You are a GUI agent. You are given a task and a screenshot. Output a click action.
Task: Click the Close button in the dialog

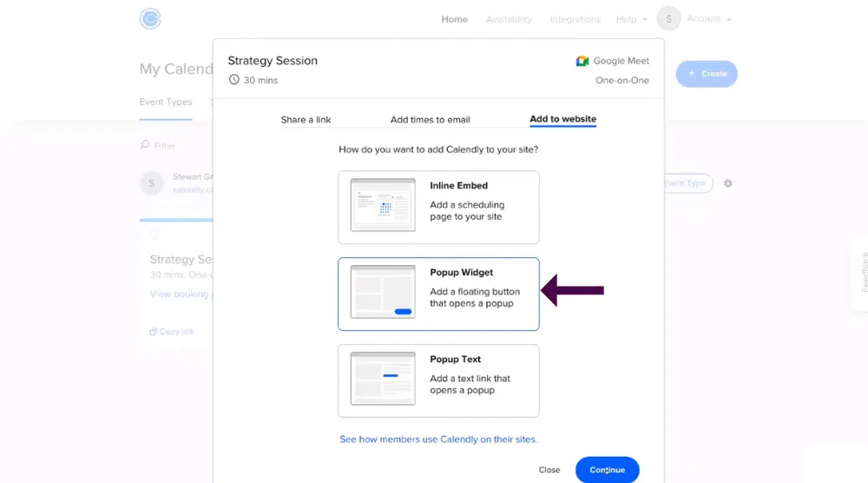(549, 470)
